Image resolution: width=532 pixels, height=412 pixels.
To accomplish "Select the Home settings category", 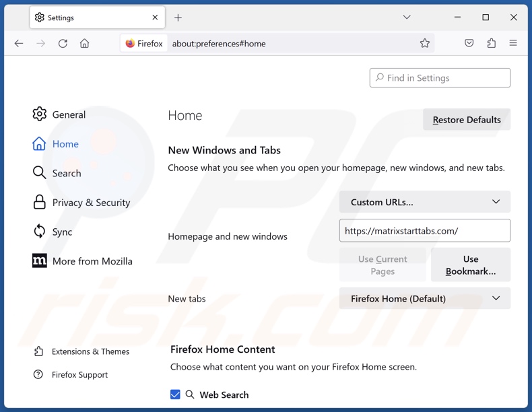I will (x=56, y=144).
